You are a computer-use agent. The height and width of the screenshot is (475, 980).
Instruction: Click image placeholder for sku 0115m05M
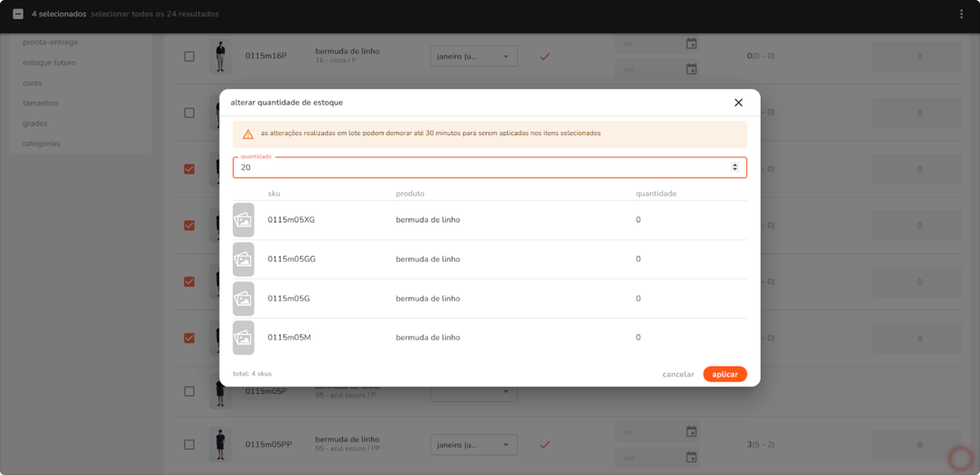click(243, 337)
